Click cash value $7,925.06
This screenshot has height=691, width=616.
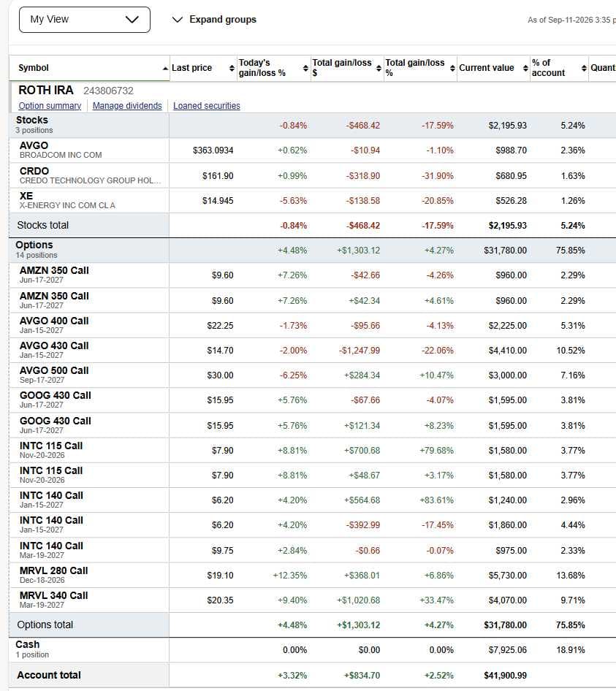(x=508, y=650)
